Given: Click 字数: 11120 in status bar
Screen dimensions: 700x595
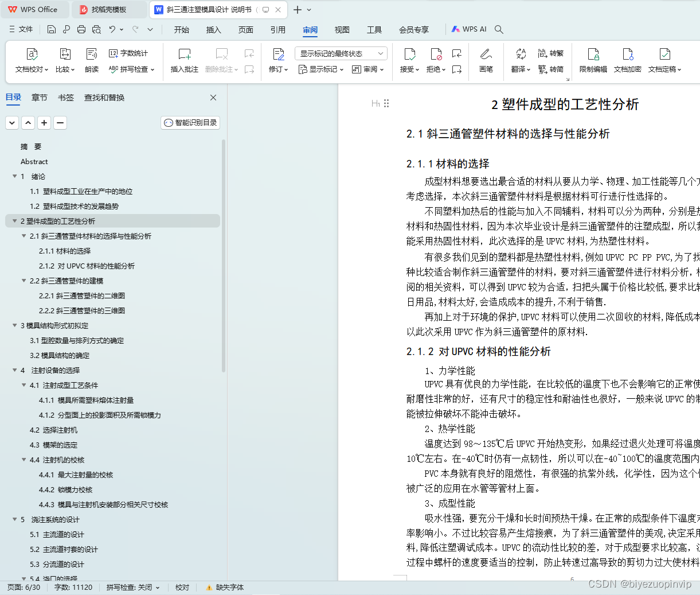Looking at the screenshot, I should pos(73,588).
